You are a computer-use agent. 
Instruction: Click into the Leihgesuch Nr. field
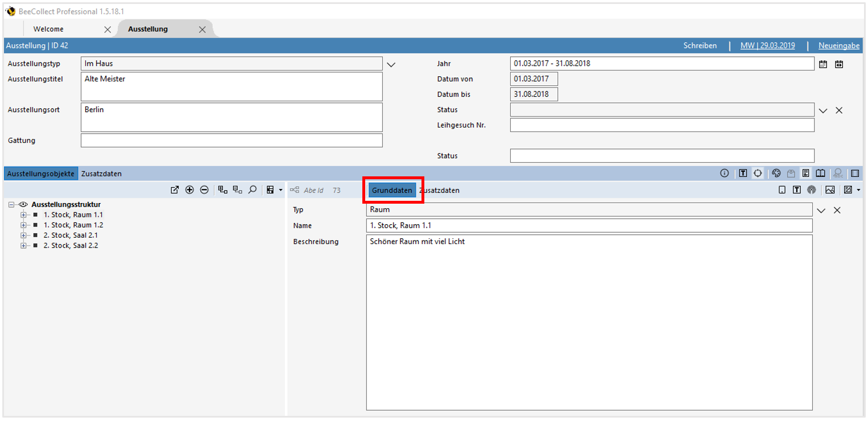(x=662, y=125)
